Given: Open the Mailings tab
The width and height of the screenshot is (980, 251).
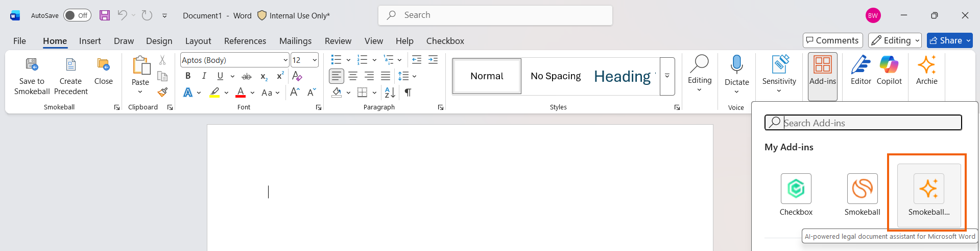Looking at the screenshot, I should [295, 41].
